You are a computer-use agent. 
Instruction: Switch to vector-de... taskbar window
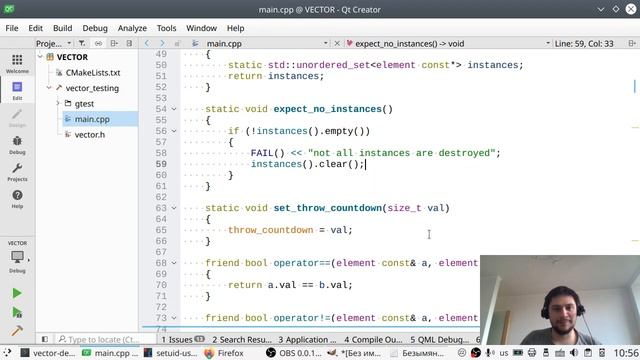[48, 353]
